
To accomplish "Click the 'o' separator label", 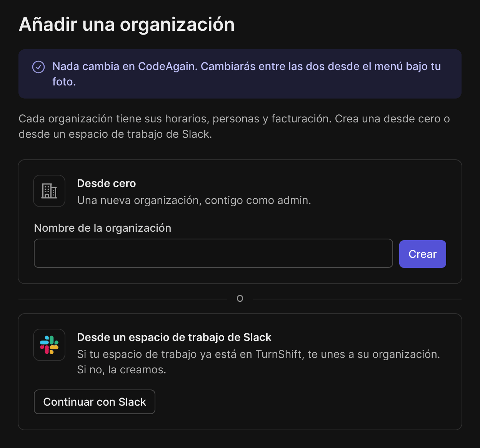I will 240,299.
